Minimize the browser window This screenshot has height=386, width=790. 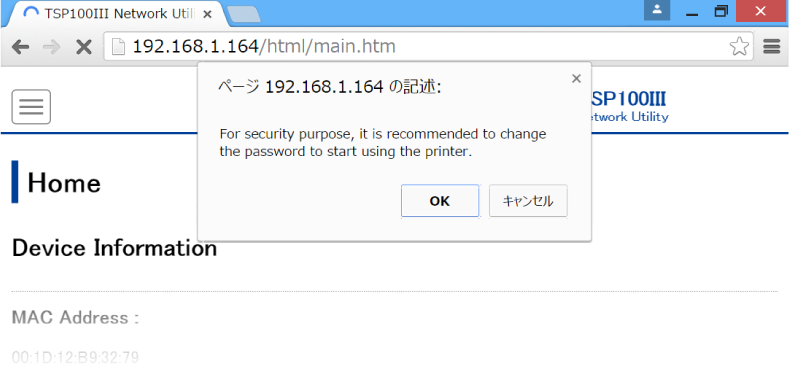click(692, 11)
